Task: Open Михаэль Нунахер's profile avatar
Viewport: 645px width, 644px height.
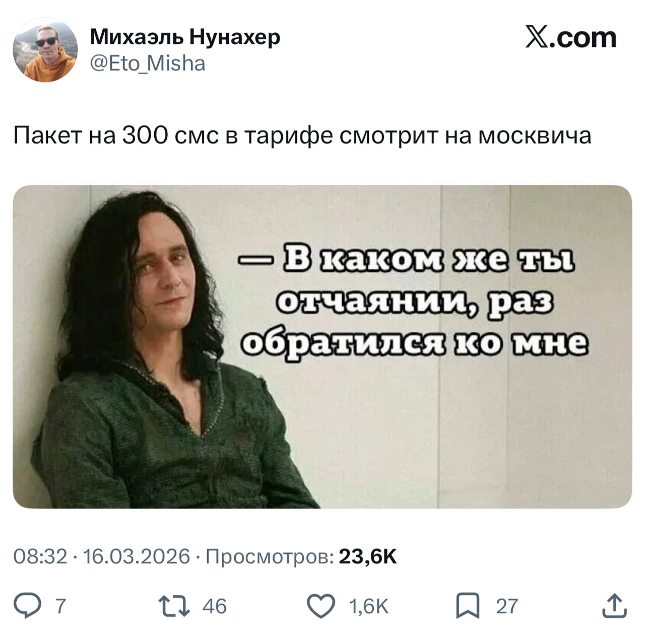Action: (45, 49)
